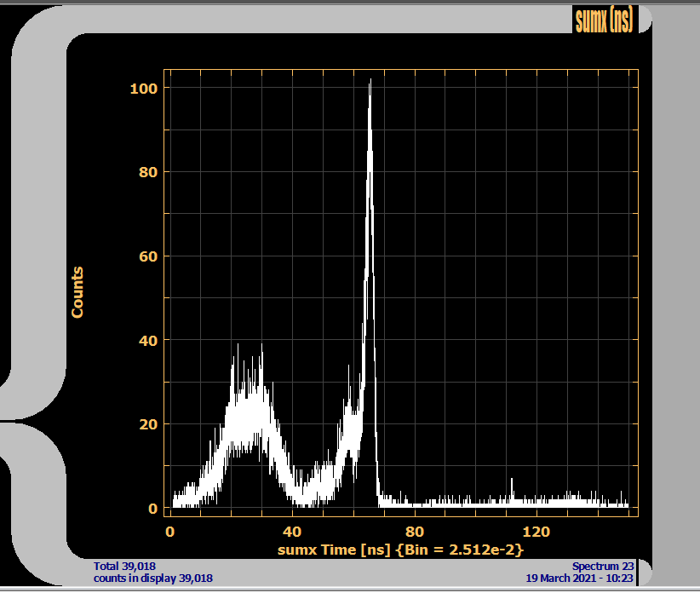The width and height of the screenshot is (700, 593).
Task: Click the '19 March 2021 - 10:23' timestamp
Action: pos(579,579)
